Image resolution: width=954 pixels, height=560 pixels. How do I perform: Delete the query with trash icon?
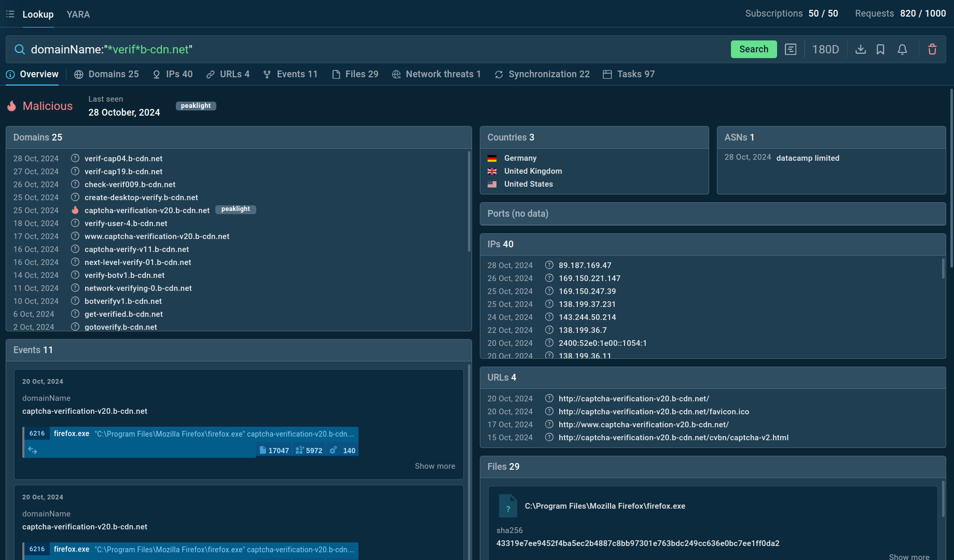tap(932, 49)
